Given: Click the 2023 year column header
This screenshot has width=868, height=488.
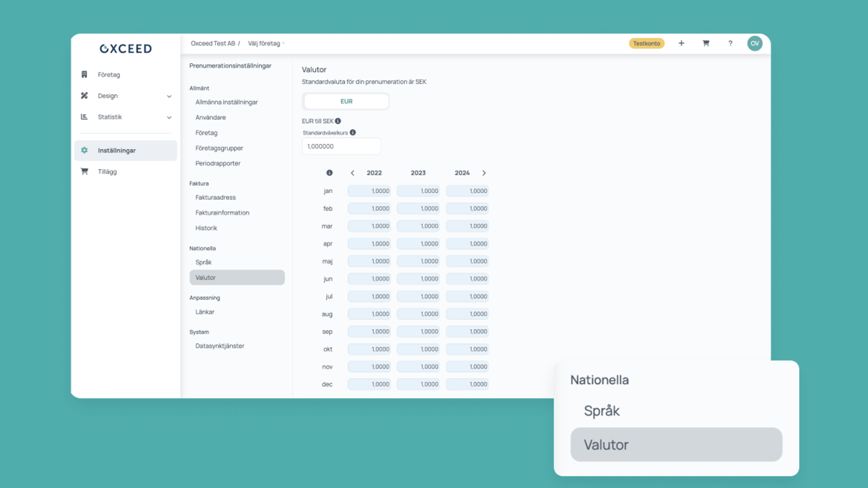Looking at the screenshot, I should [418, 173].
